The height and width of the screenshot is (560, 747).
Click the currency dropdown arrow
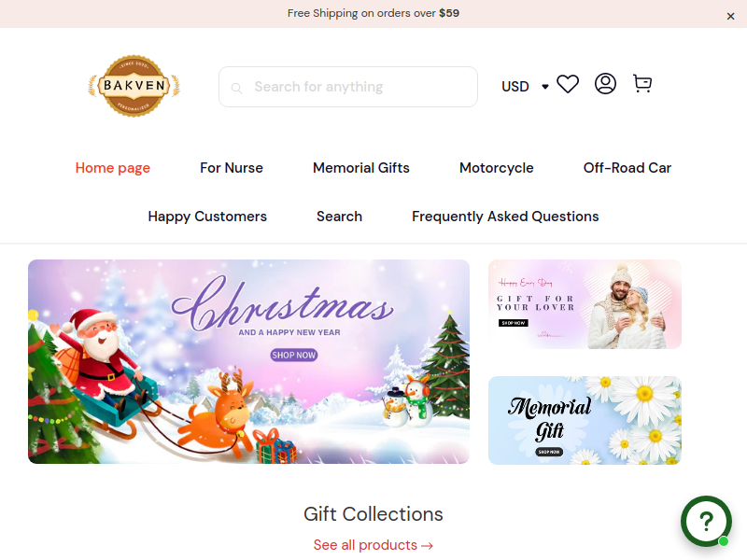pyautogui.click(x=545, y=87)
